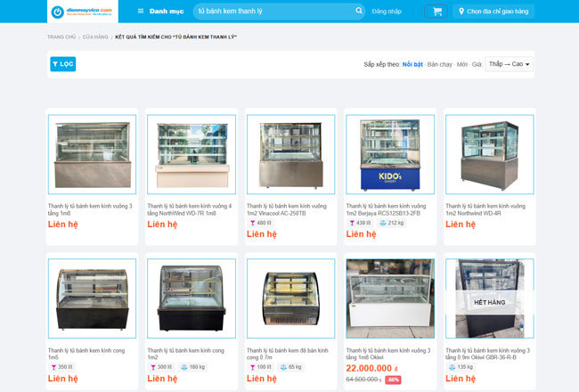Image resolution: width=579 pixels, height=392 pixels.
Task: Click the Đăng nhập login link
Action: [386, 12]
